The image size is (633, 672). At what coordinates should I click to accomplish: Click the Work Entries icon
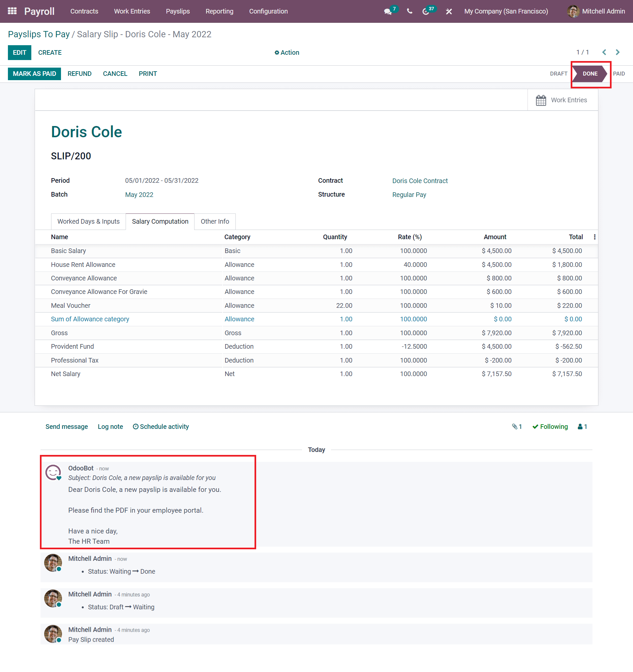click(x=541, y=99)
